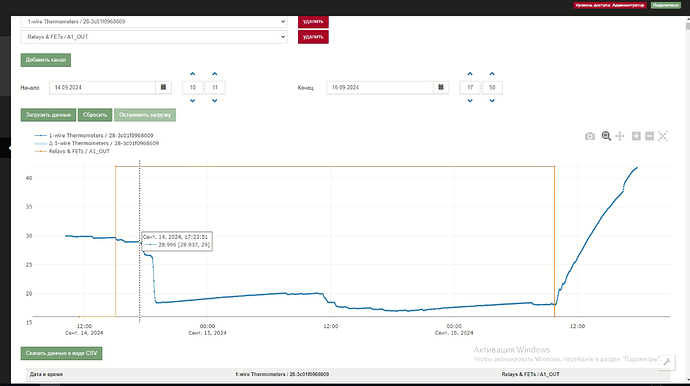Focus the end hour input field
Viewport: 690px width, 386px height.
point(470,87)
